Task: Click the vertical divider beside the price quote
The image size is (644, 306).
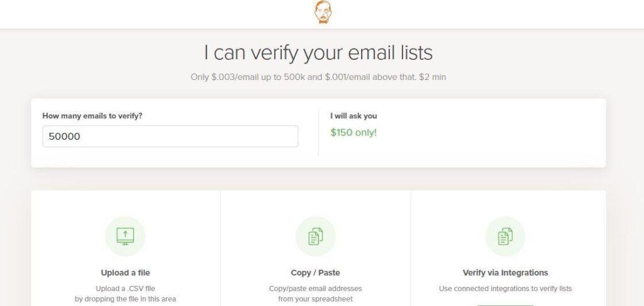Action: tap(318, 132)
